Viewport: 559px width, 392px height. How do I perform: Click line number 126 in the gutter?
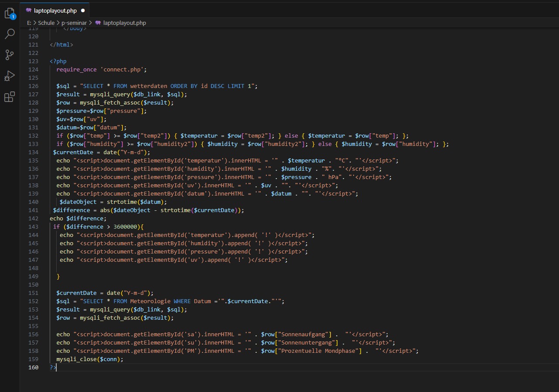tap(33, 86)
